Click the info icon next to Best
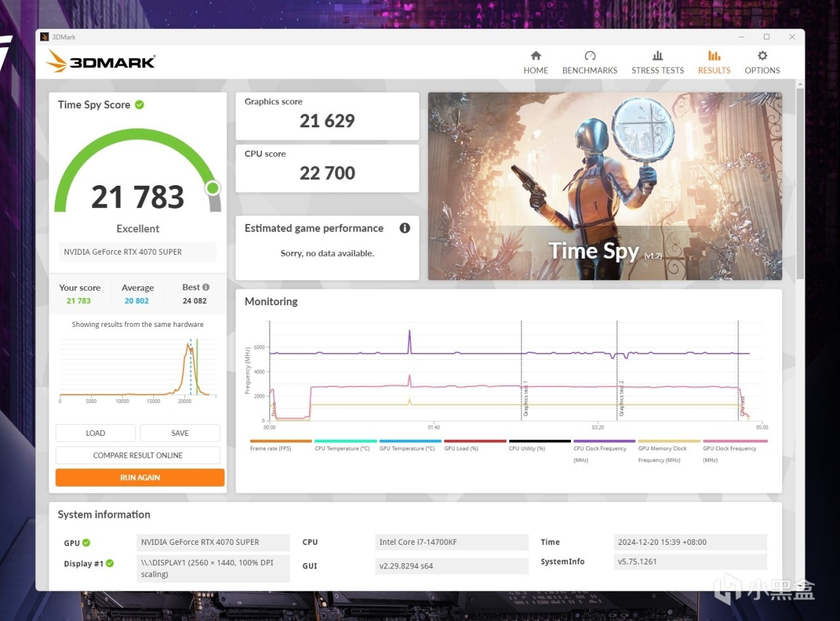The image size is (840, 621). point(206,287)
